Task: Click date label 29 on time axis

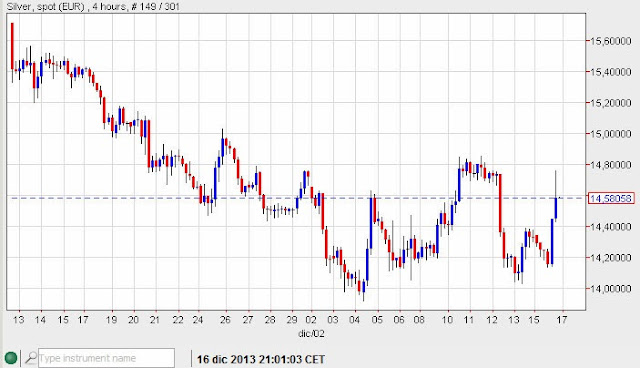Action: pyautogui.click(x=291, y=320)
